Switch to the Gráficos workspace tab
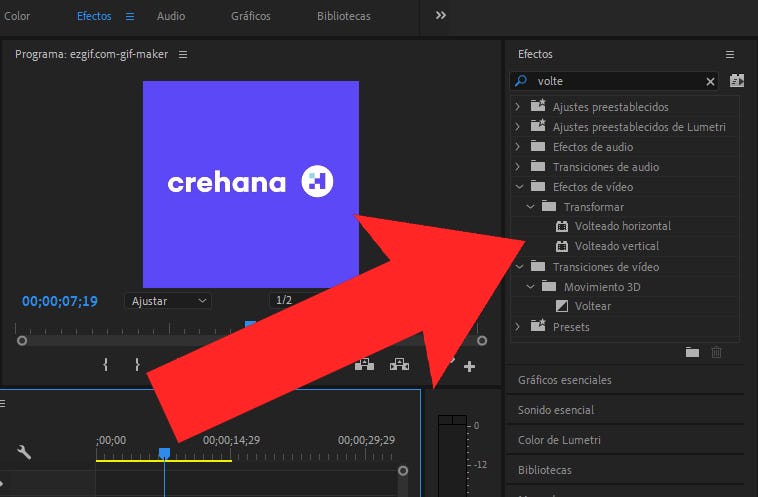The image size is (758, 497). tap(250, 16)
